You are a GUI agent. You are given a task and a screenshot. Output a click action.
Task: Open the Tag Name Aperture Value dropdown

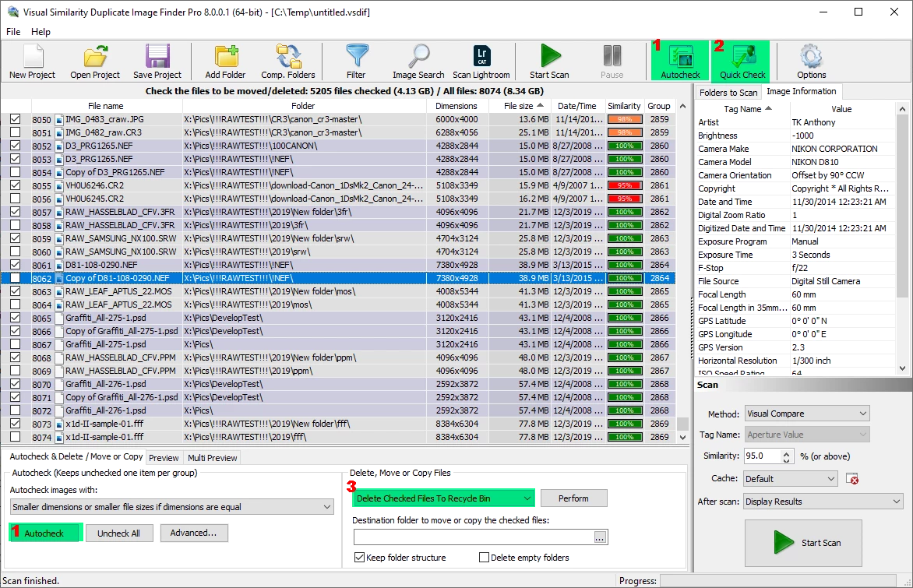807,435
